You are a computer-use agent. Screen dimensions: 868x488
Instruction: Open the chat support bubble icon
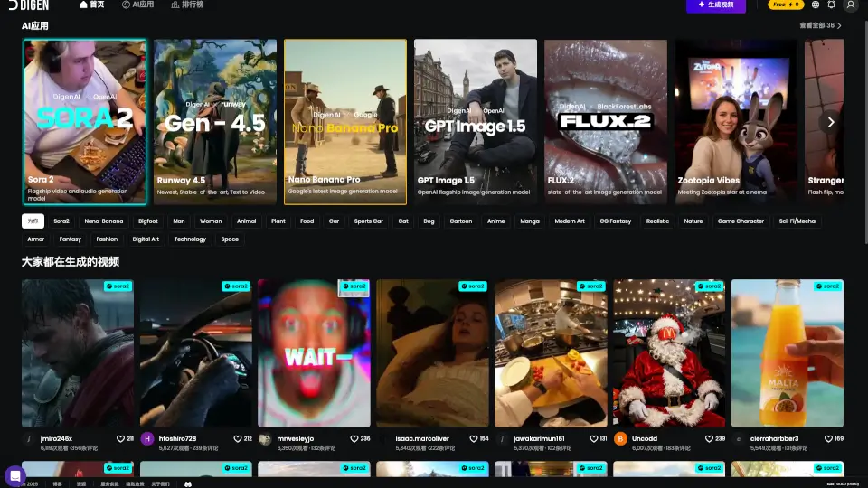[x=14, y=475]
